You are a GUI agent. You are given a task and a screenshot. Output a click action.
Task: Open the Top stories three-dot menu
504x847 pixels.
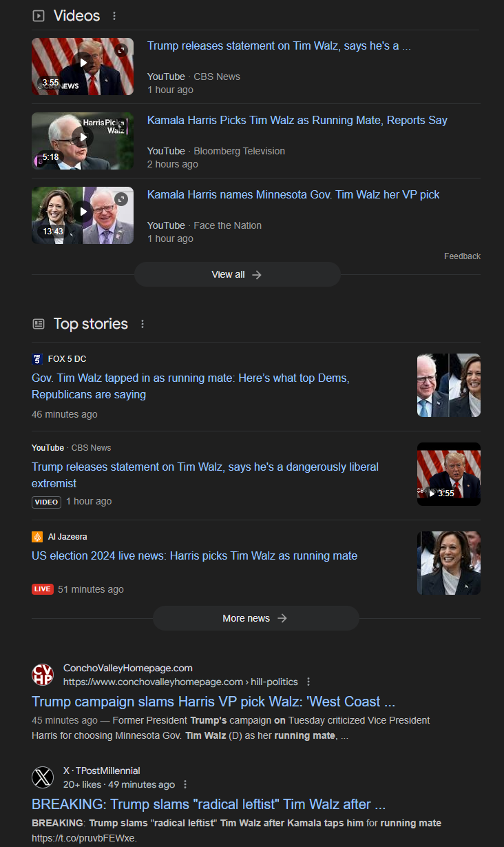pyautogui.click(x=143, y=324)
